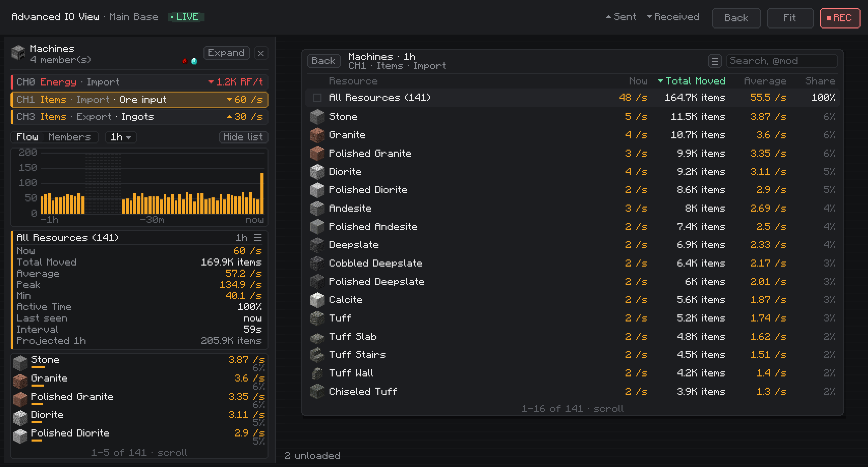This screenshot has height=467, width=868.
Task: Click the Cobbled Deepslate block icon
Action: pyautogui.click(x=317, y=263)
